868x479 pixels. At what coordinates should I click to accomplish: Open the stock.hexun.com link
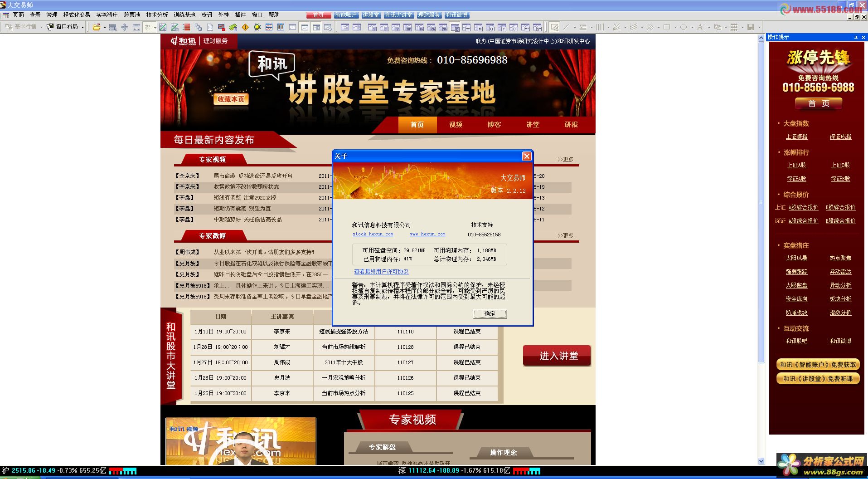373,234
